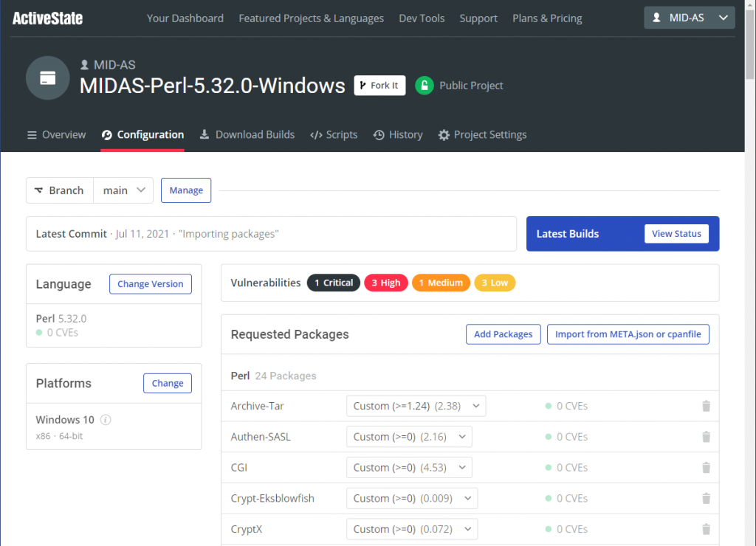Viewport: 756px width, 546px height.
Task: Open the History tab
Action: (x=398, y=135)
